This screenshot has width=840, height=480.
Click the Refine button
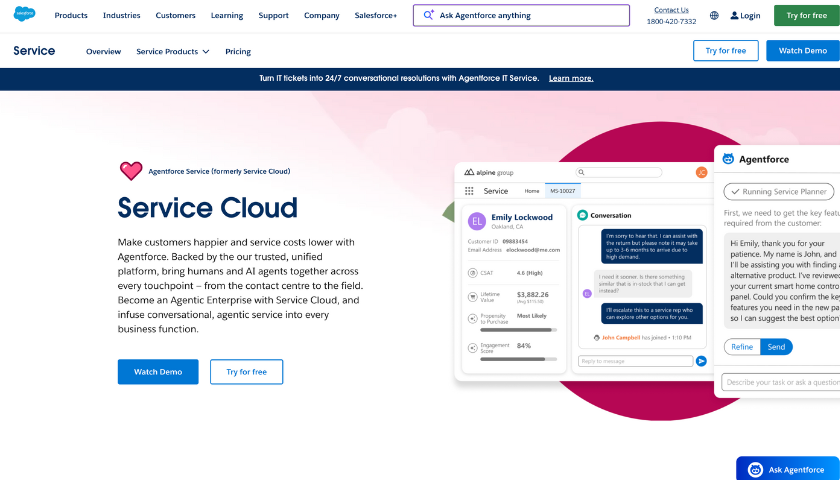pyautogui.click(x=742, y=347)
